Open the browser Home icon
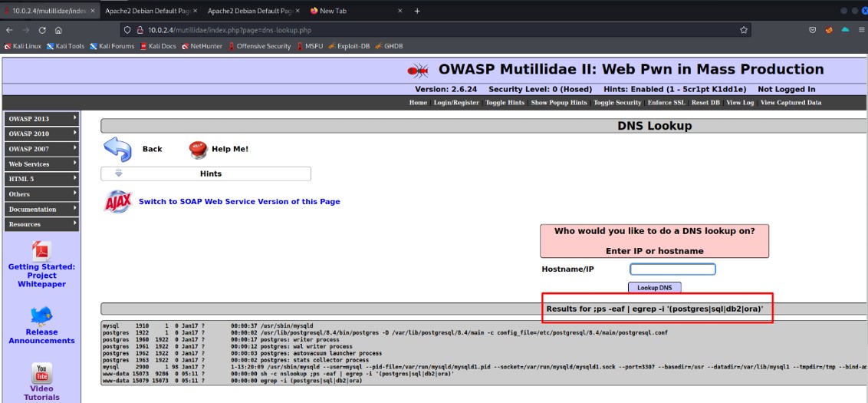 (x=58, y=30)
